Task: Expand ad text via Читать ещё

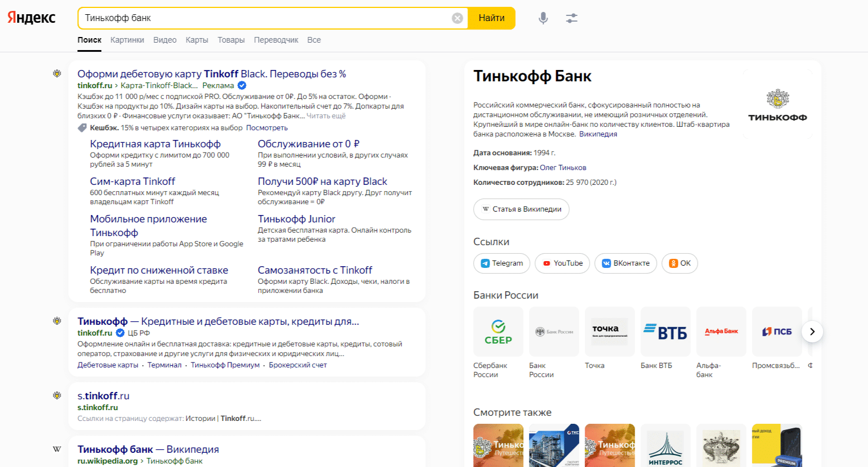Action: 326,115
